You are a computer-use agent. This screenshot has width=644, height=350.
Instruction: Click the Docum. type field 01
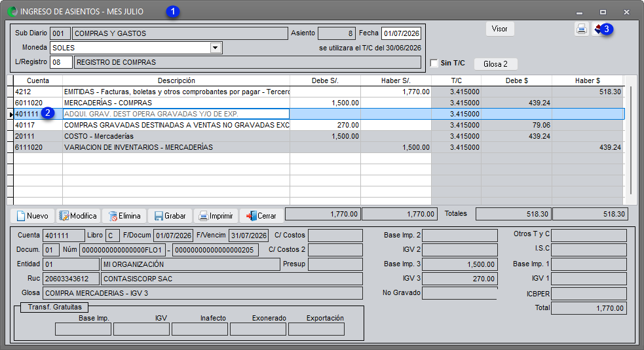click(51, 250)
